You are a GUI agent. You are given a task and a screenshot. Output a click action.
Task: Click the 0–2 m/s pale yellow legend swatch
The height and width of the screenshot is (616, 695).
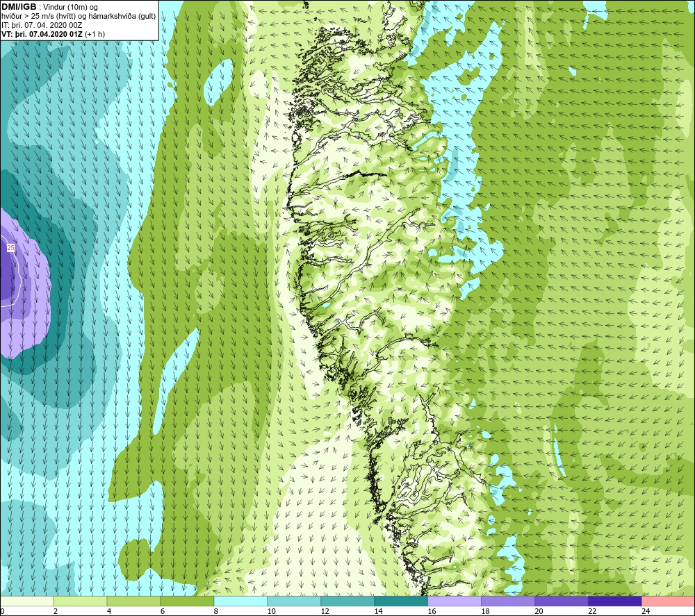pyautogui.click(x=26, y=601)
